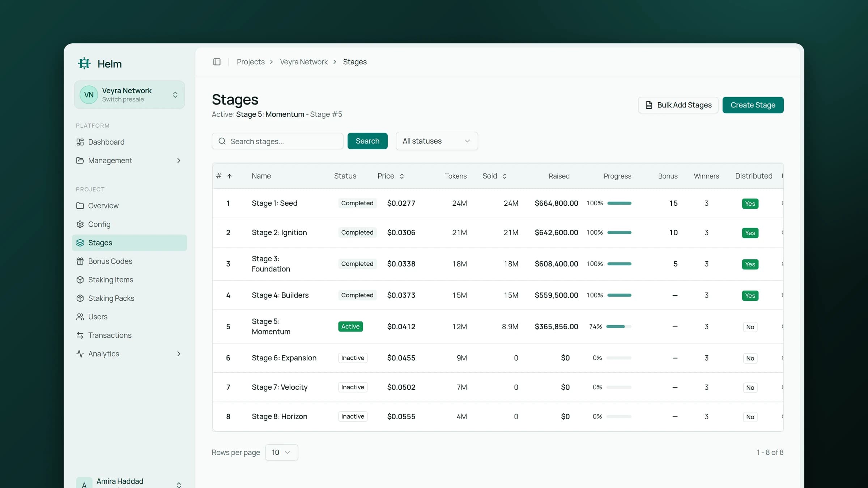The width and height of the screenshot is (868, 488).
Task: Select the Stage 7: Velocity row name
Action: point(280,387)
